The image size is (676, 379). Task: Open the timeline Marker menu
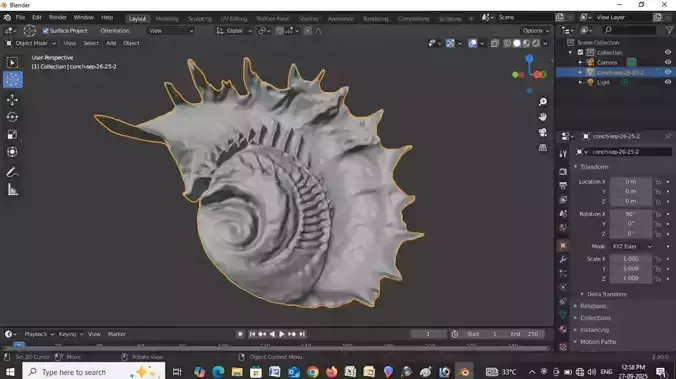coord(116,334)
